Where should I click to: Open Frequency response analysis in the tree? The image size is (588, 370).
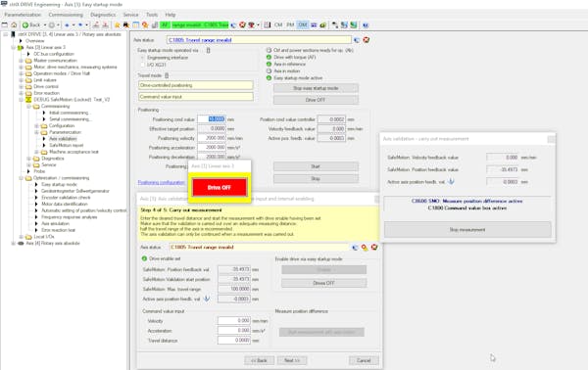click(x=69, y=217)
